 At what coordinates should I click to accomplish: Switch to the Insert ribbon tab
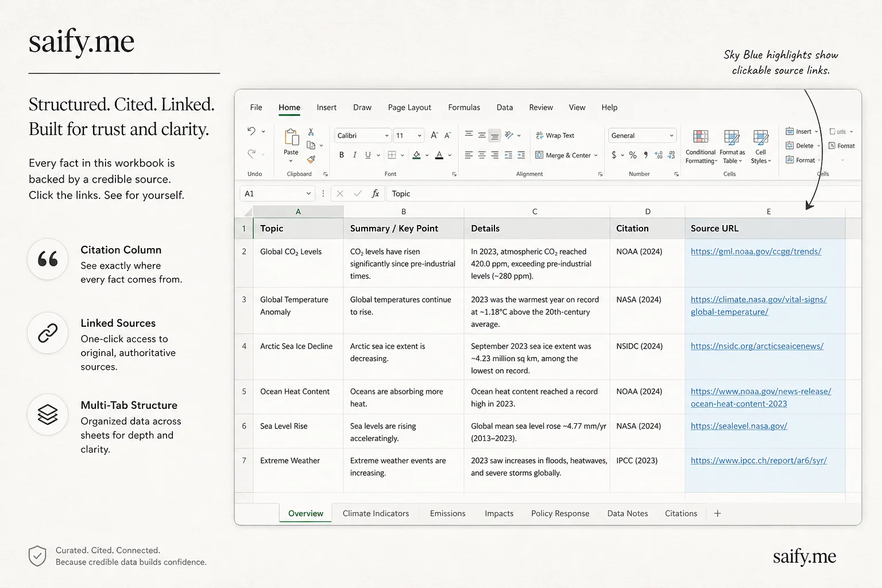click(x=327, y=107)
